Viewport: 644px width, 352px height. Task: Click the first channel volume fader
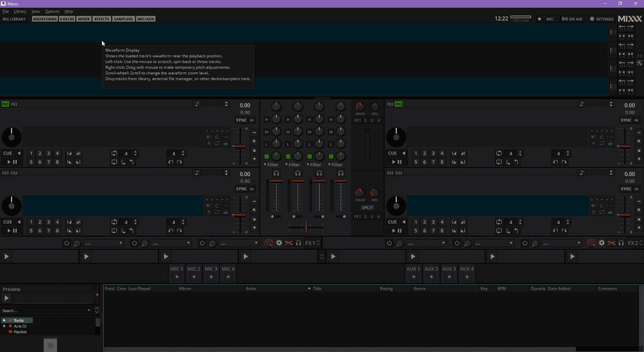point(277,196)
